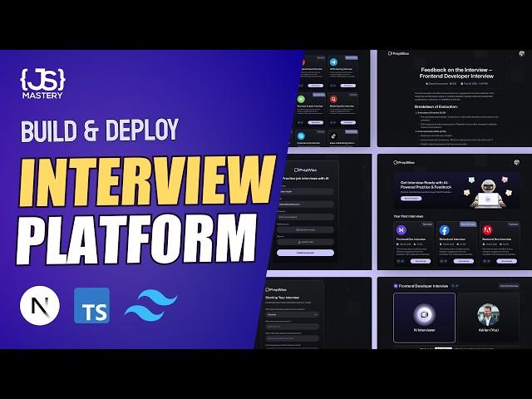Click the green round icon on Business Analyst card
Viewport: 532px width, 399px height.
[301, 99]
